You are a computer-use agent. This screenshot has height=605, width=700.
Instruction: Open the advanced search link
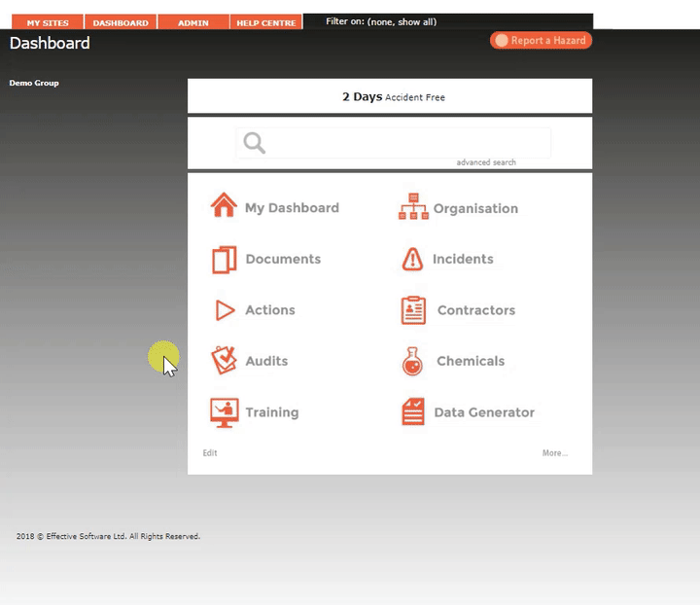click(486, 162)
